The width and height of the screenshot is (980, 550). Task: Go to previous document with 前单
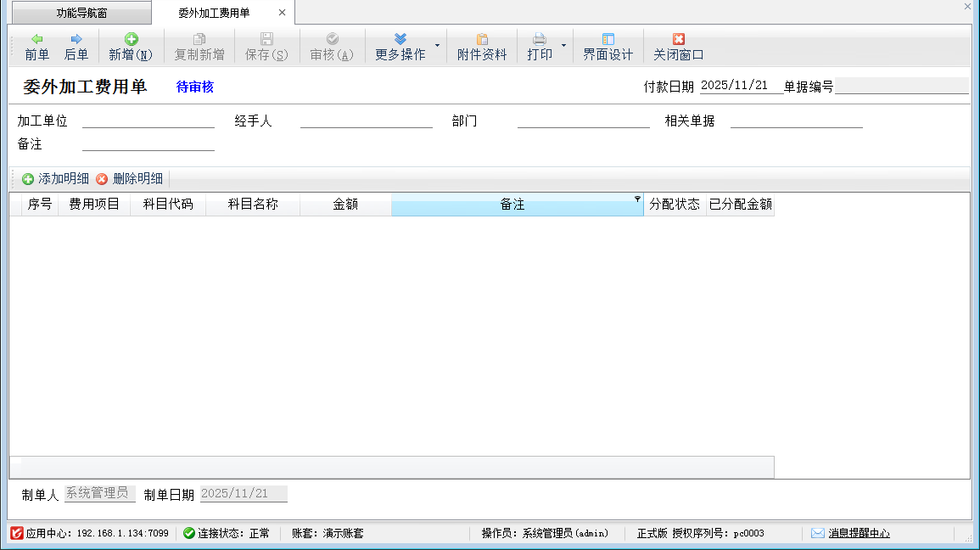point(36,47)
